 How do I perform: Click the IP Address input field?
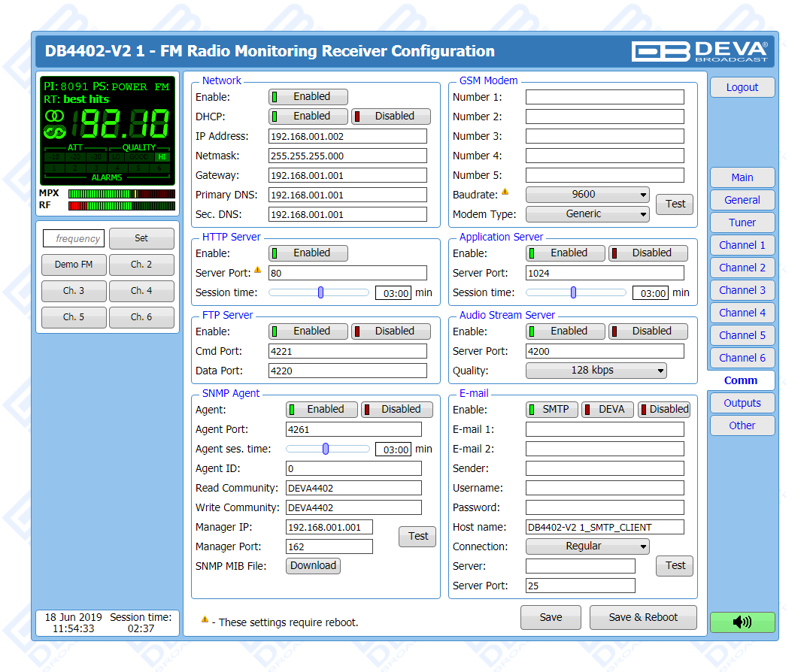pos(347,136)
